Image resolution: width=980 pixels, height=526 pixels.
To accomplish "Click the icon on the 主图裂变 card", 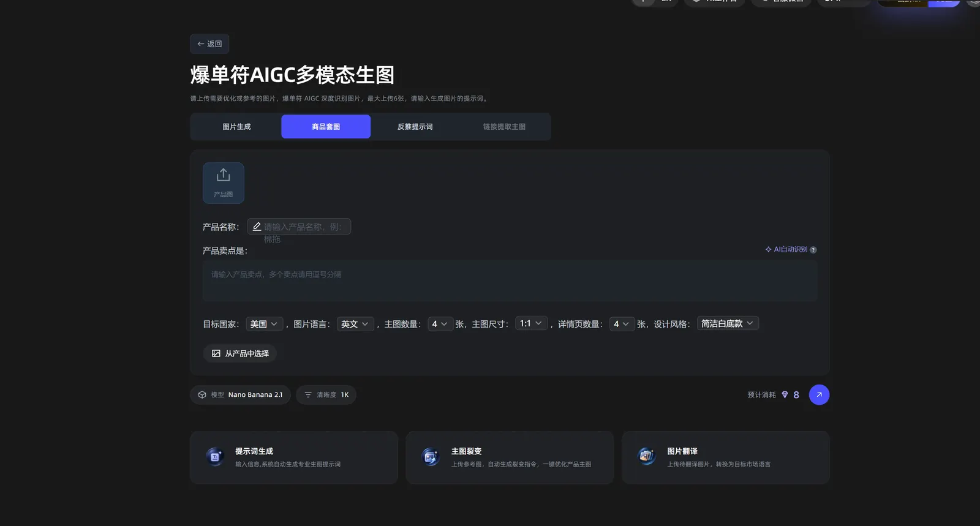I will [x=431, y=457].
